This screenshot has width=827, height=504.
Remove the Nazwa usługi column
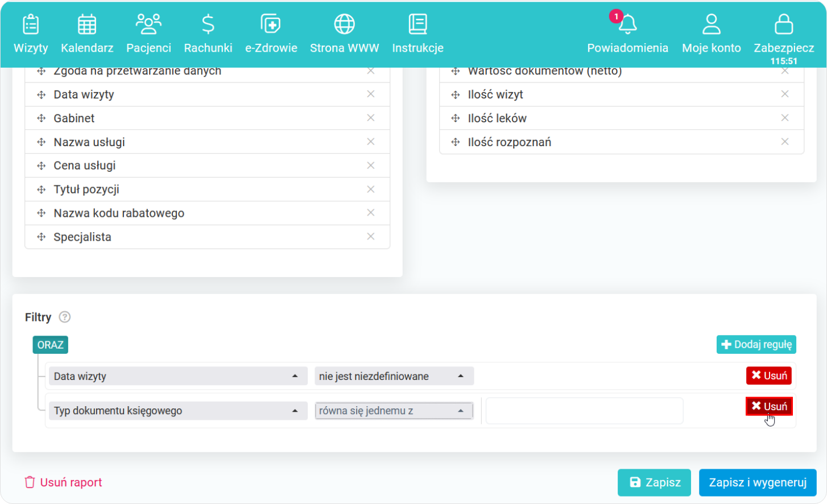371,142
